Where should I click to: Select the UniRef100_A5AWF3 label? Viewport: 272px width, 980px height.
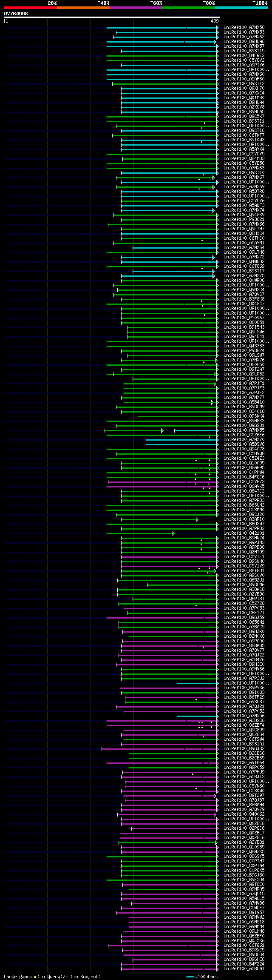244,206
